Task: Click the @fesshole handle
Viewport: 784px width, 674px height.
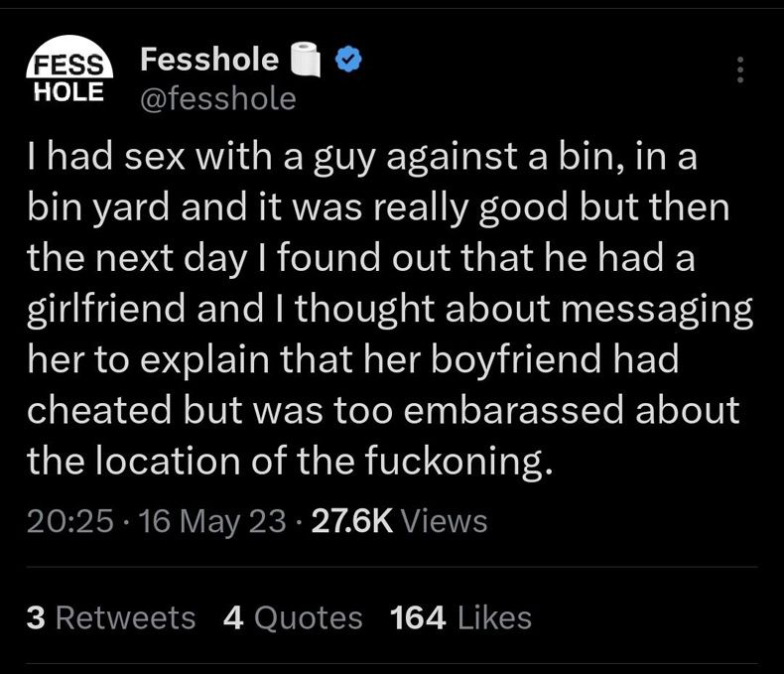Action: click(x=218, y=98)
